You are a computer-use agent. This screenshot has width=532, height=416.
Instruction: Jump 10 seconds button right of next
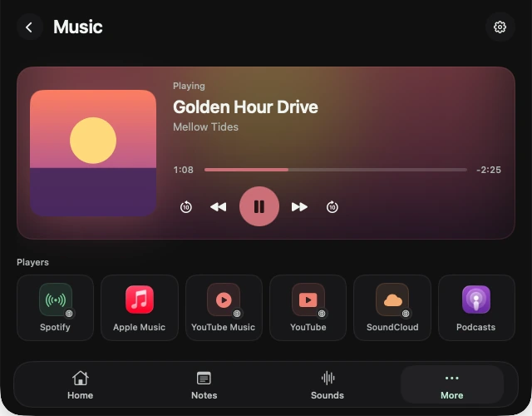point(332,207)
